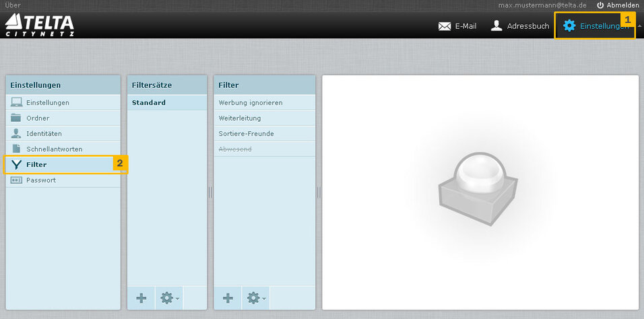This screenshot has width=644, height=319.
Task: Click the Filter panel header
Action: pyautogui.click(x=265, y=85)
